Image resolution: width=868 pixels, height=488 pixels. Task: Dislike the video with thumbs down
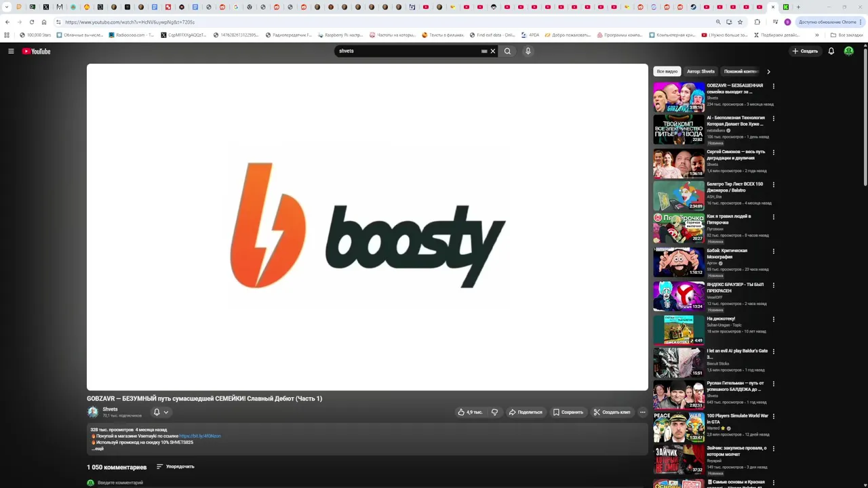(494, 412)
